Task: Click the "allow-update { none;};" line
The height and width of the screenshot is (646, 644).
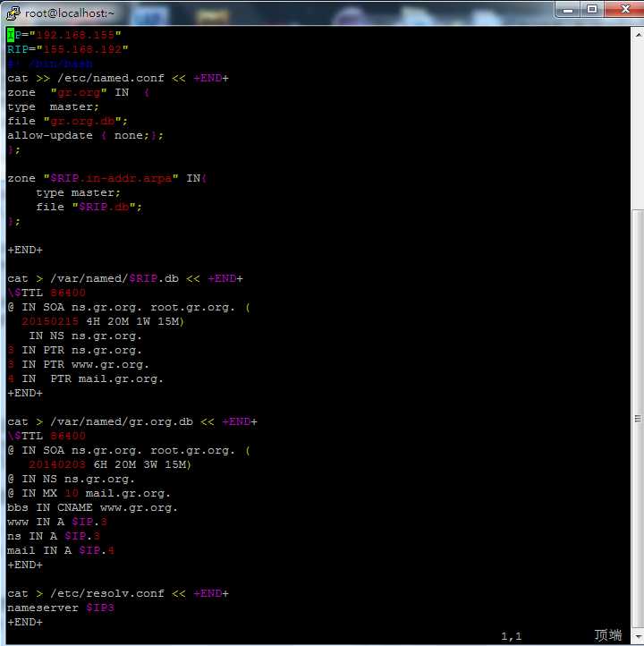Action: point(85,135)
